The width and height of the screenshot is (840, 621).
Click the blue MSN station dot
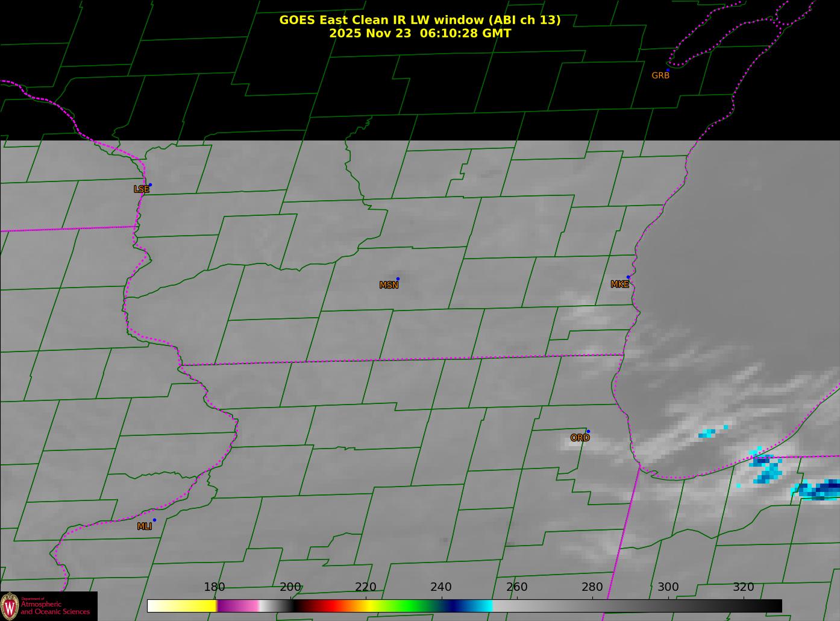click(398, 279)
